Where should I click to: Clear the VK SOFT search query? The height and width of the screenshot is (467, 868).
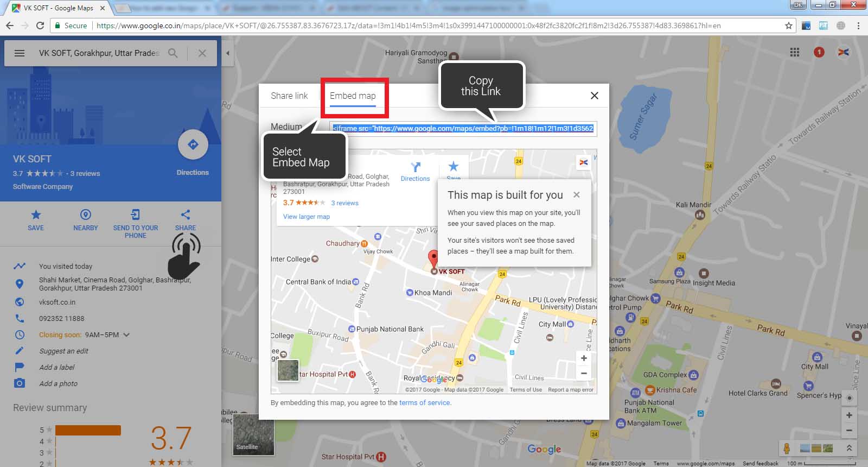tap(202, 53)
